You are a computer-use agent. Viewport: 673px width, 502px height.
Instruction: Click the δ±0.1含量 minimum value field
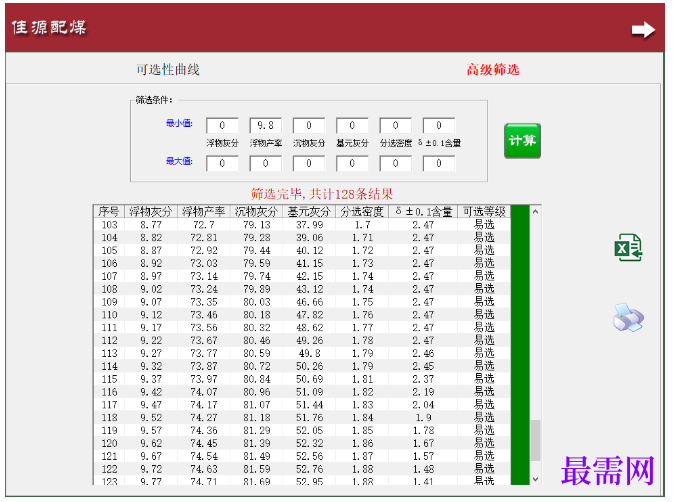point(439,126)
